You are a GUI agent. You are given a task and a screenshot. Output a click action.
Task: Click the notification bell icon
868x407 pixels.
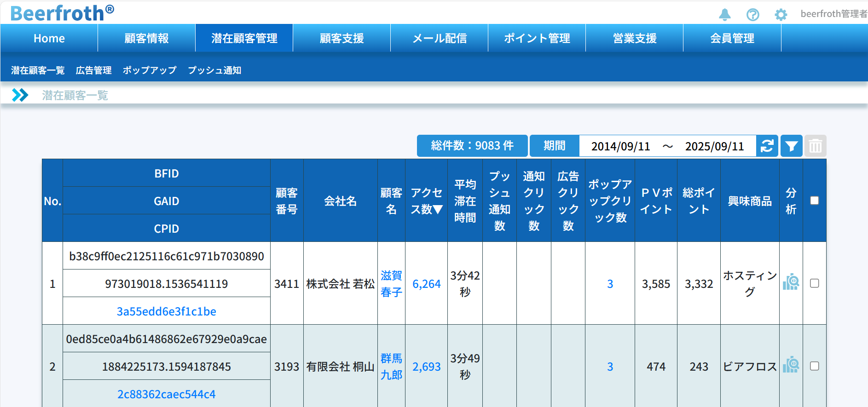click(724, 15)
